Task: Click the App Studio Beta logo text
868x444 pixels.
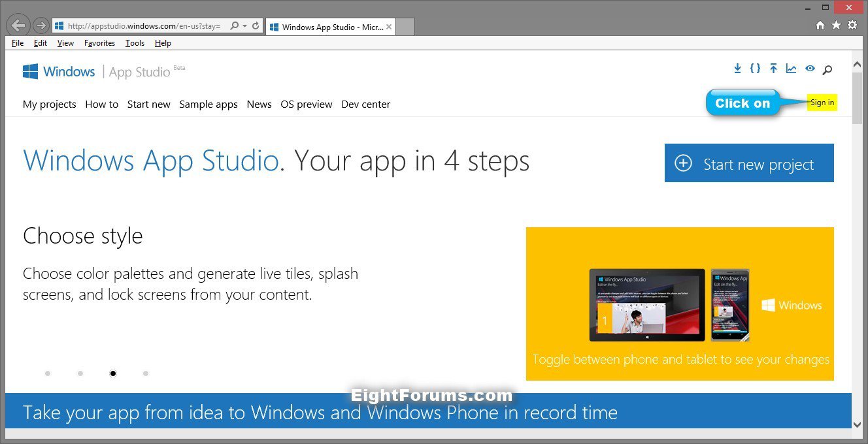Action: tap(147, 71)
